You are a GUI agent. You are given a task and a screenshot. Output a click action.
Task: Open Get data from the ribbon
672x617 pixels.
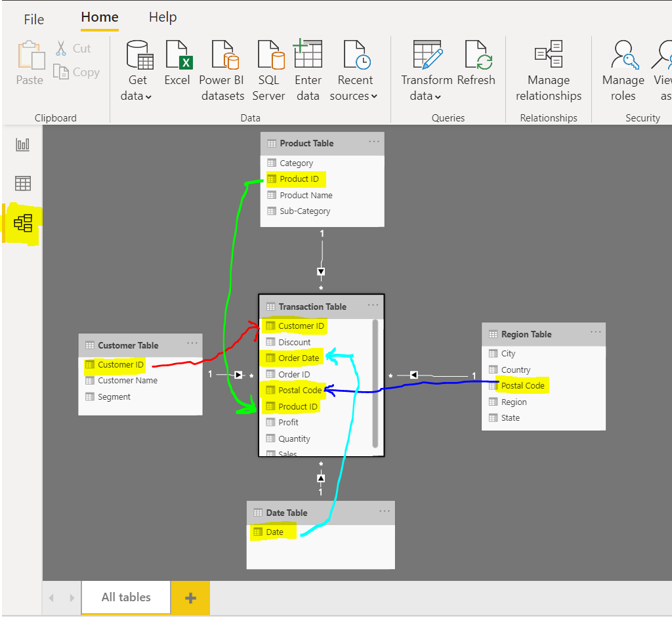pyautogui.click(x=137, y=72)
